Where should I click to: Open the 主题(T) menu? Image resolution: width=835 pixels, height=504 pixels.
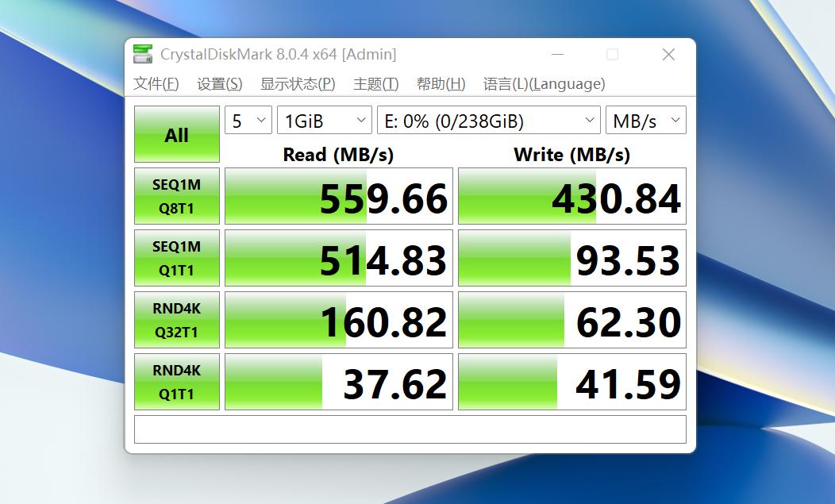coord(376,83)
